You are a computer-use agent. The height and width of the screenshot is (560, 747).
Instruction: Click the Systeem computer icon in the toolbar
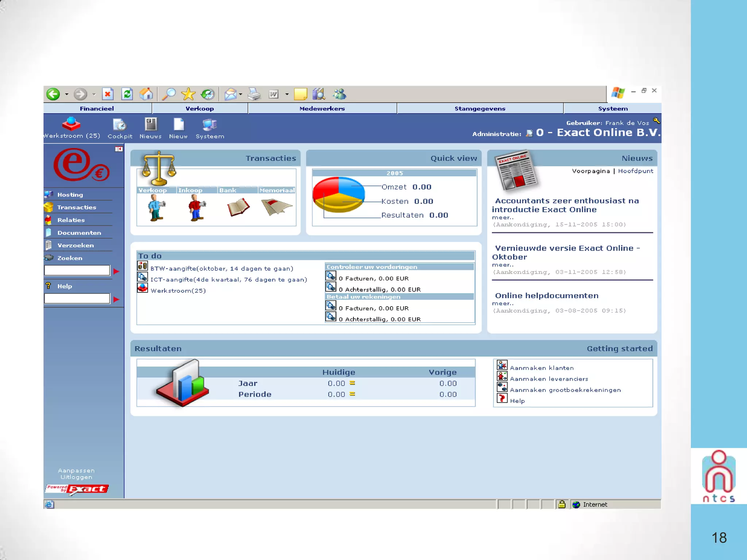click(210, 125)
